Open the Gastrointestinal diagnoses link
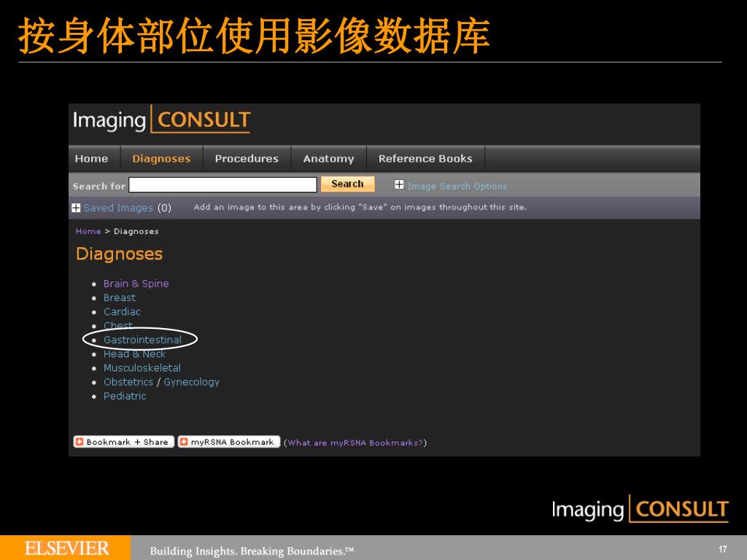This screenshot has height=560, width=747. tap(142, 340)
